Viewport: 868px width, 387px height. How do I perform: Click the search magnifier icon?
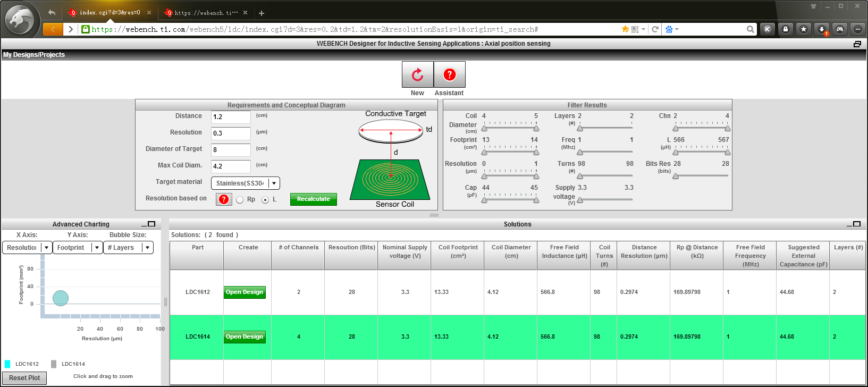coord(750,29)
